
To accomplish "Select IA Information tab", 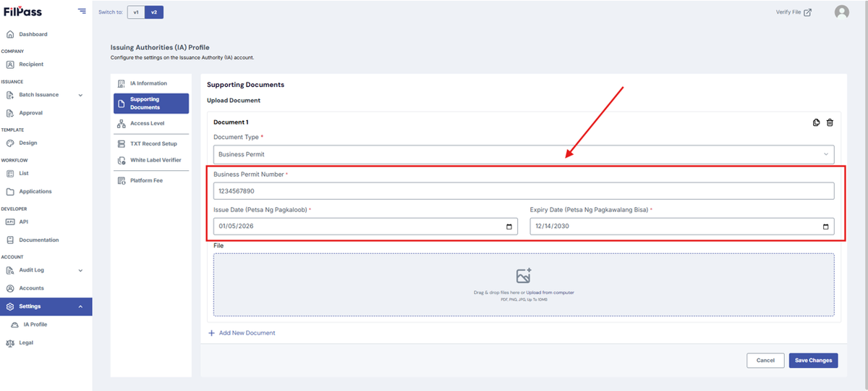I will click(x=151, y=83).
